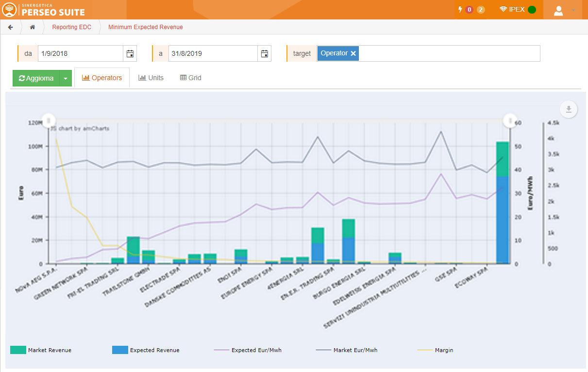588x372 pixels.
Task: Switch to the Units tab
Action: click(x=151, y=78)
